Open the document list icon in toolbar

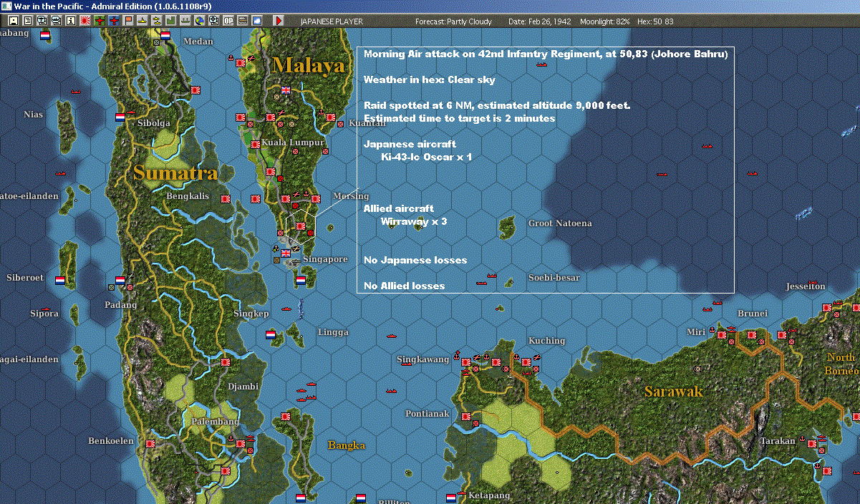(28, 21)
